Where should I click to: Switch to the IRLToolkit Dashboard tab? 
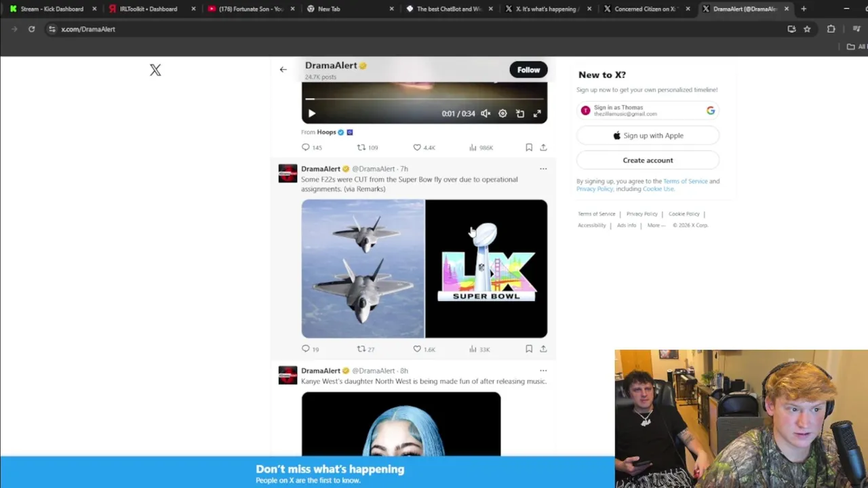148,9
